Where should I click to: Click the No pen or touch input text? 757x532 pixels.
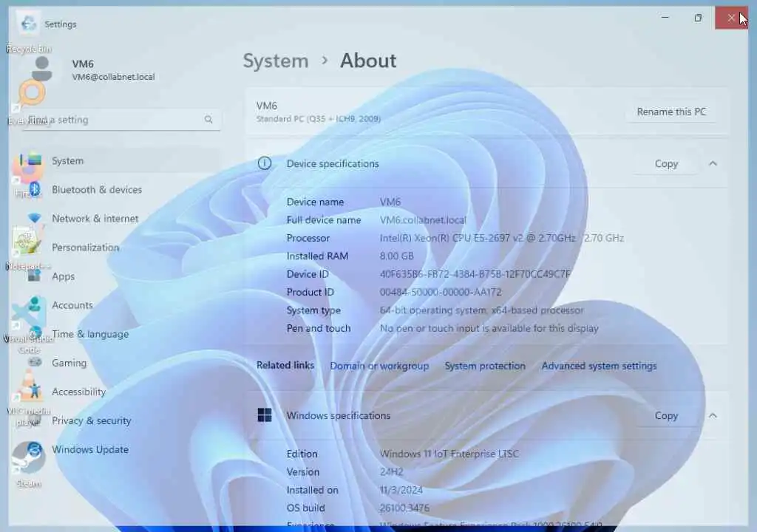point(489,328)
